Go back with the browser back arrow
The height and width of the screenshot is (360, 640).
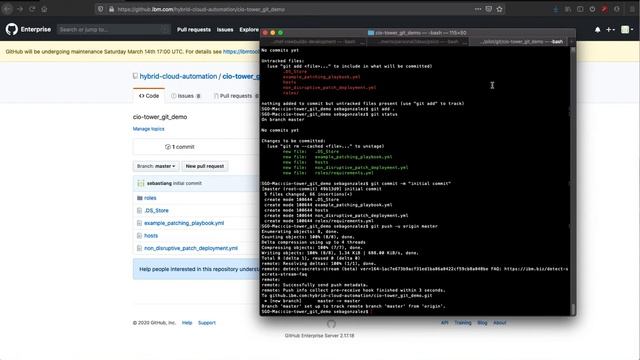click(x=7, y=9)
